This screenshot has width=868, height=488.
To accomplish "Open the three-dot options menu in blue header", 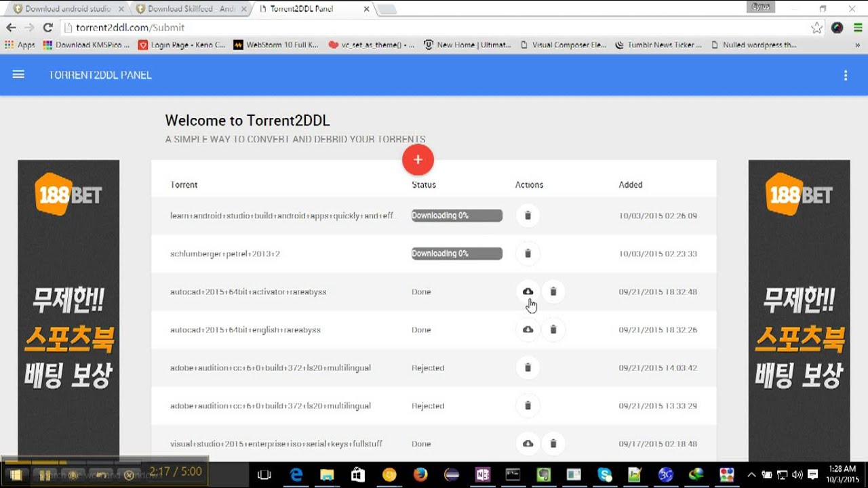I will pos(845,75).
